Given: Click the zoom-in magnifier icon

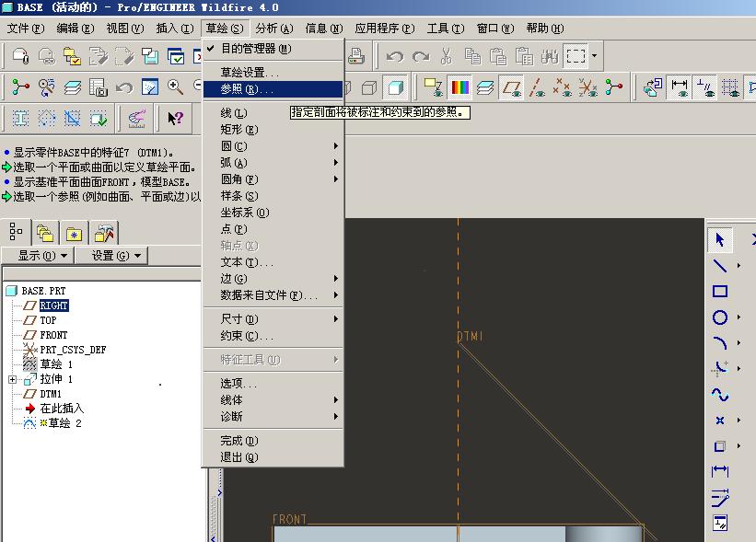Looking at the screenshot, I should coord(175,87).
